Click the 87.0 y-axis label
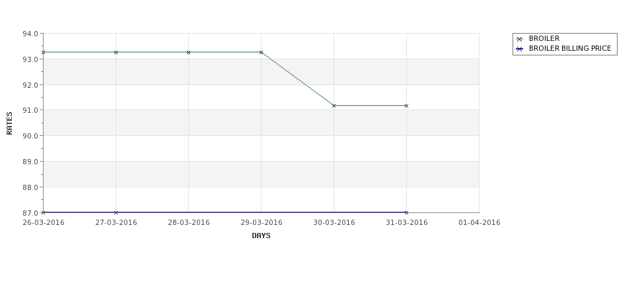 click(30, 213)
